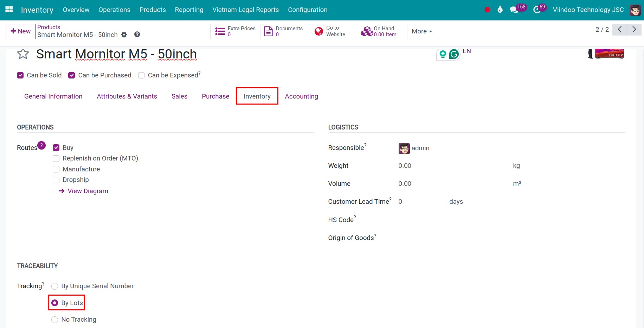
Task: Expand the More dropdown
Action: tap(422, 31)
